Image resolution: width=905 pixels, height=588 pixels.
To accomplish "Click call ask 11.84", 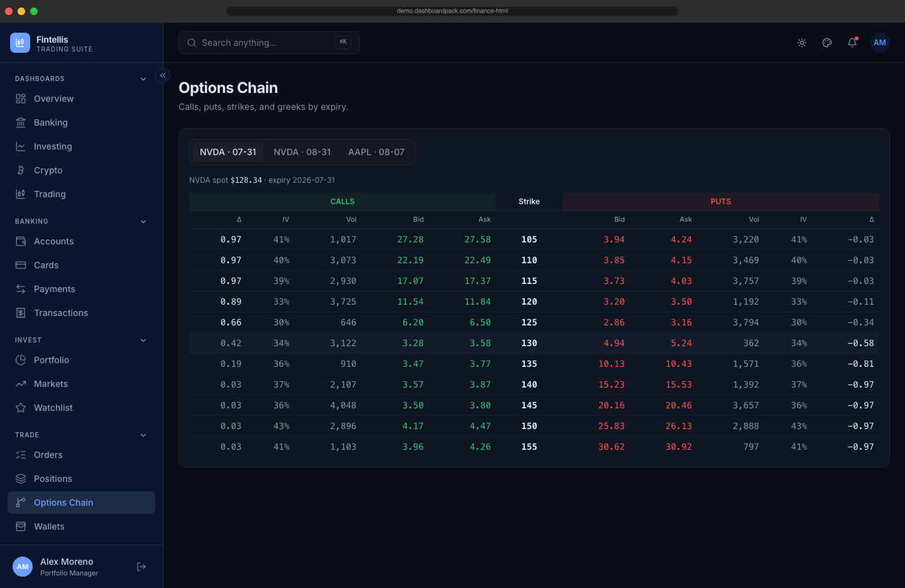I will [x=478, y=302].
